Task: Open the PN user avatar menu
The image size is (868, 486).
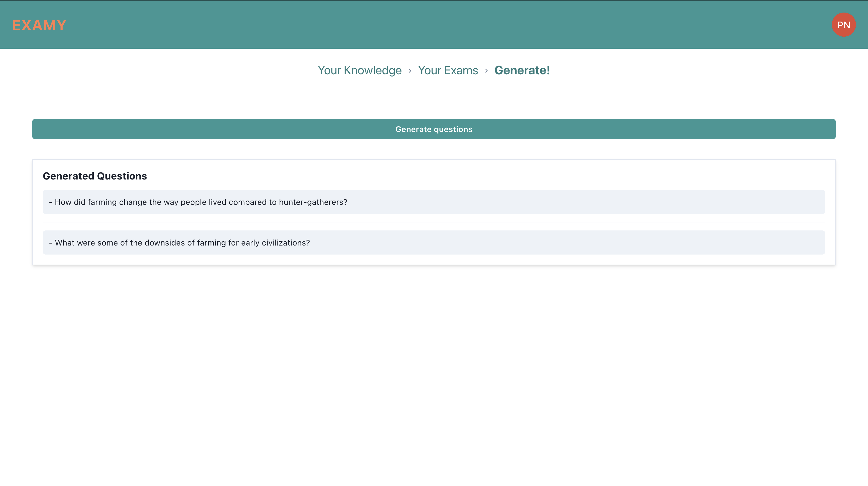Action: coord(843,25)
